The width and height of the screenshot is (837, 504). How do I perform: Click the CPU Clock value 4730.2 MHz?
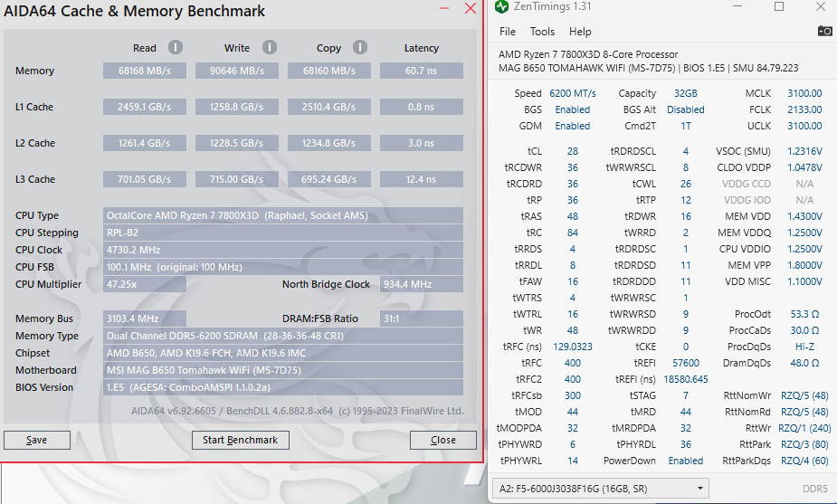pos(283,250)
